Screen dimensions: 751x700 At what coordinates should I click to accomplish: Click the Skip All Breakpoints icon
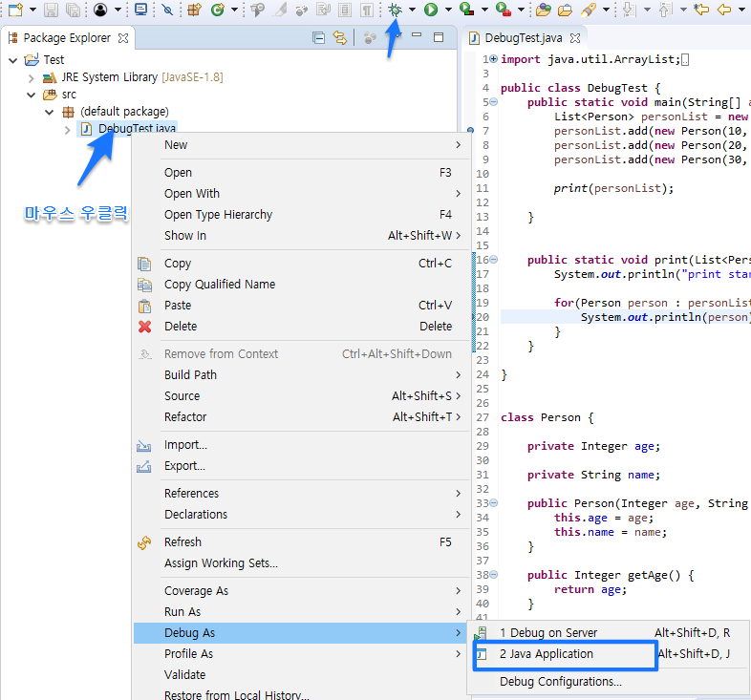[167, 10]
